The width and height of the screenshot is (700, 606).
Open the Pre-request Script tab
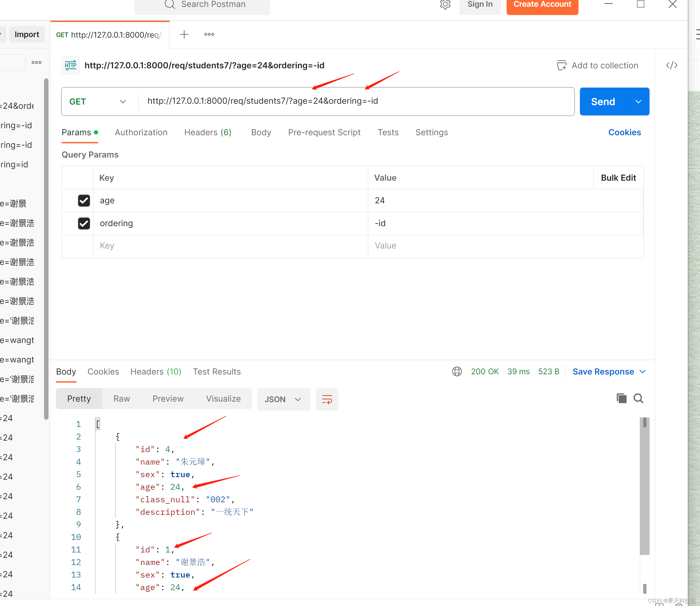pos(324,132)
